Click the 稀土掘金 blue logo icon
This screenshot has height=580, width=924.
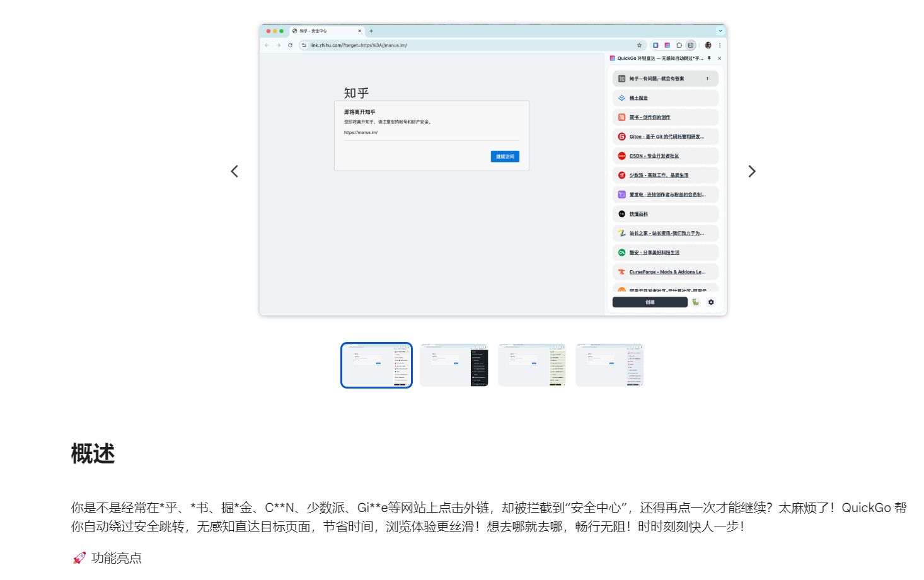pyautogui.click(x=621, y=98)
